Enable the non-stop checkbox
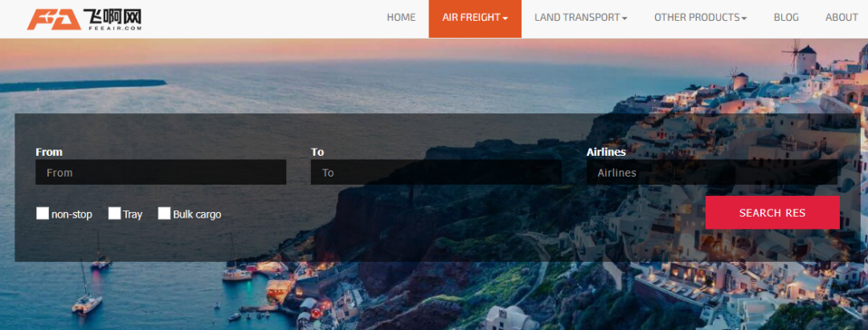The image size is (868, 330). (x=42, y=214)
